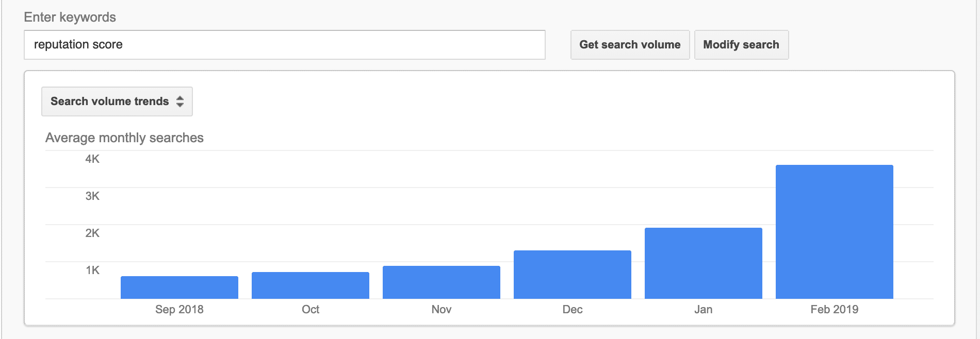Click the 'Oct' month axis label
980x339 pixels.
(311, 310)
